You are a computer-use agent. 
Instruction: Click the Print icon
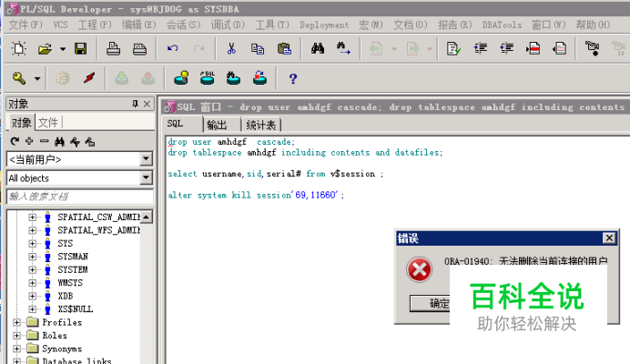[113, 49]
